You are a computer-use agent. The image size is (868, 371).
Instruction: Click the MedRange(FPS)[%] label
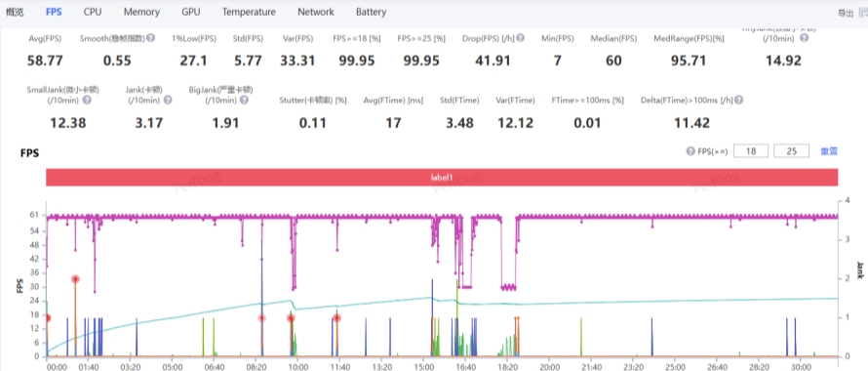689,39
